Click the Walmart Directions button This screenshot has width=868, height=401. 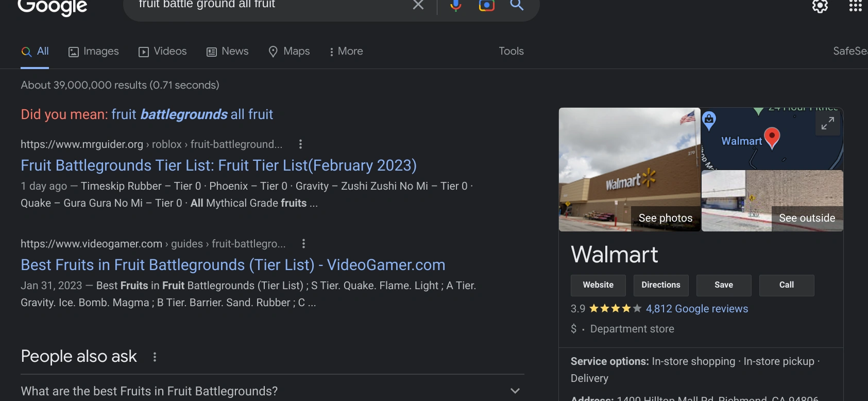click(x=661, y=285)
